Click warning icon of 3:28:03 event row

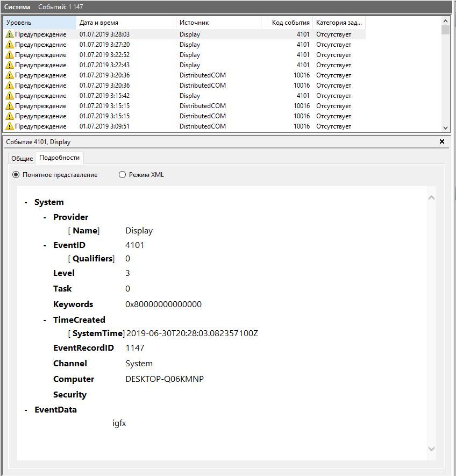click(x=10, y=34)
